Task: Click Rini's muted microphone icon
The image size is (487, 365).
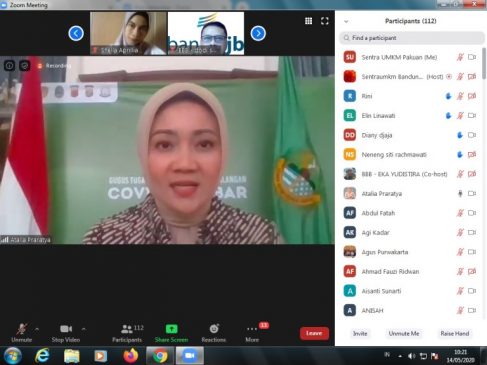Action: 460,96
